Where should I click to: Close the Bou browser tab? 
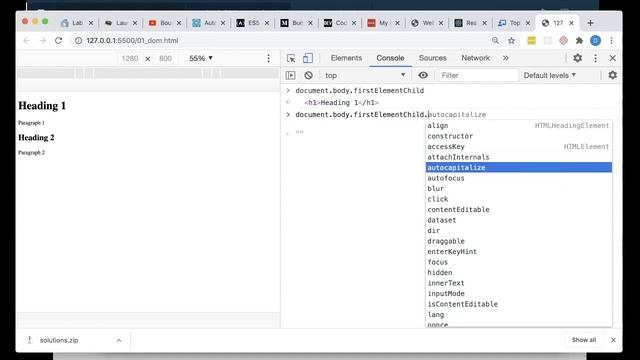coord(179,23)
